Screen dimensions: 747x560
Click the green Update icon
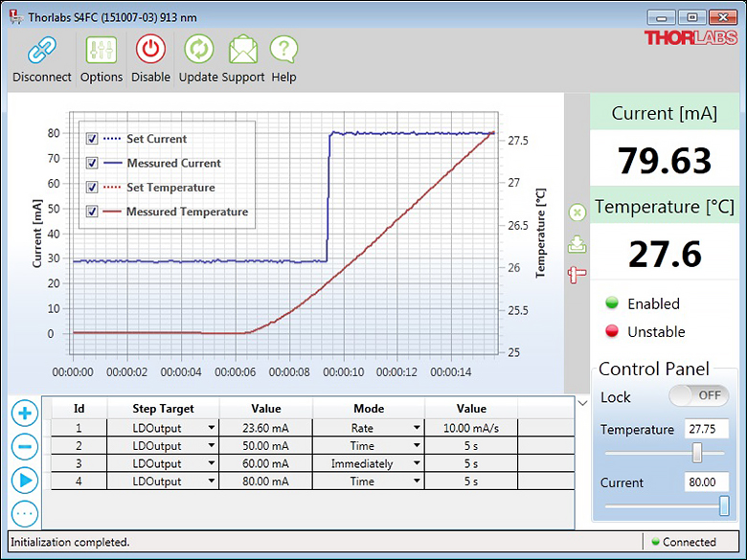(x=198, y=50)
